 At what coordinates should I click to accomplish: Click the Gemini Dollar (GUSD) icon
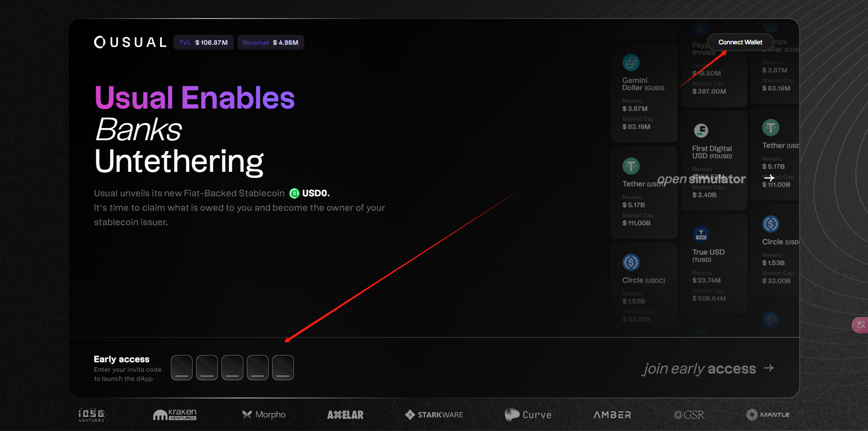pyautogui.click(x=631, y=62)
